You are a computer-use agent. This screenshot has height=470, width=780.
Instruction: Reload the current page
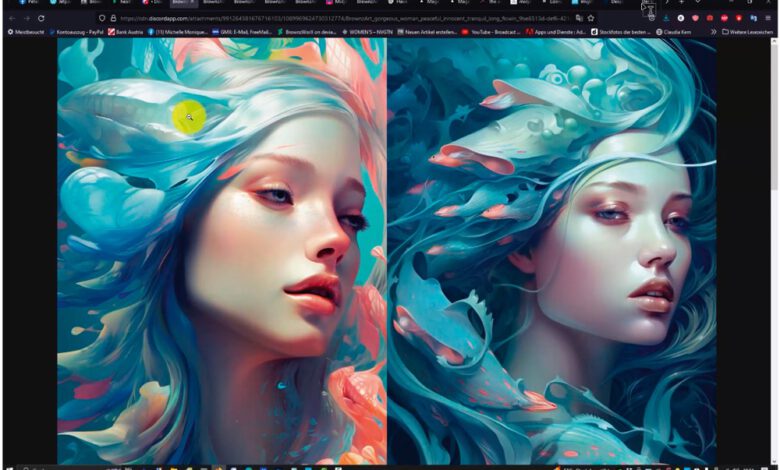click(x=41, y=18)
